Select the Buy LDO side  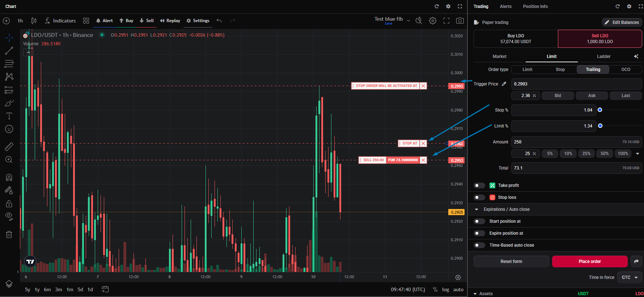tap(516, 39)
